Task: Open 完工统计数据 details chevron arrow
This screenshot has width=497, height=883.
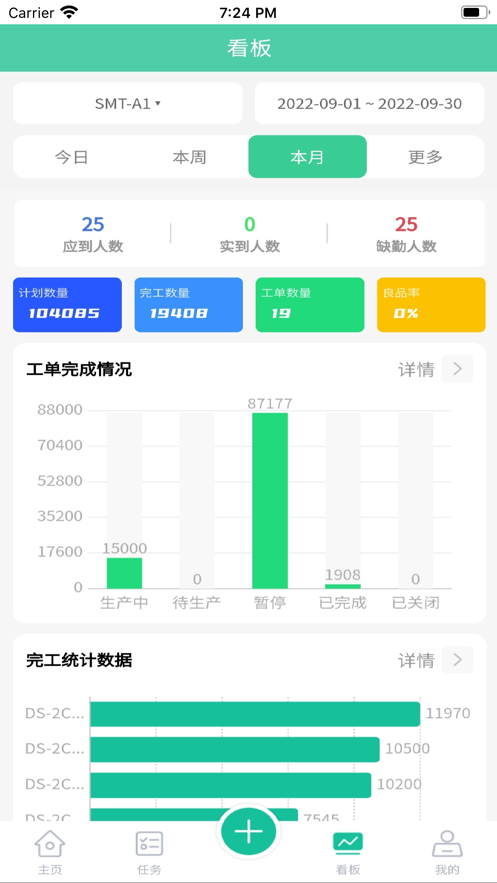Action: coord(457,659)
